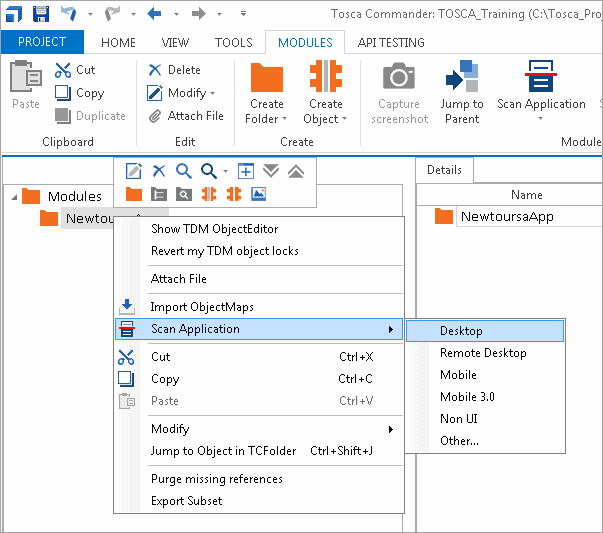Select the Details tab
603x533 pixels.
pyautogui.click(x=445, y=170)
